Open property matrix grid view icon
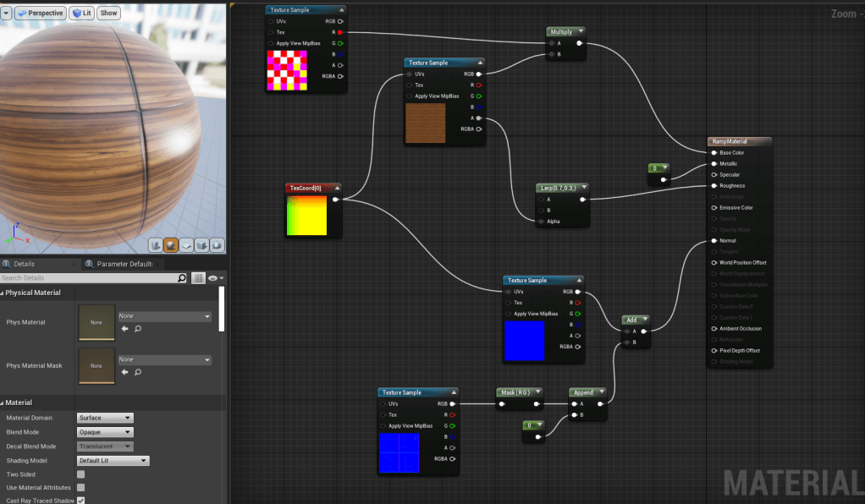This screenshot has width=865, height=504. (x=198, y=278)
